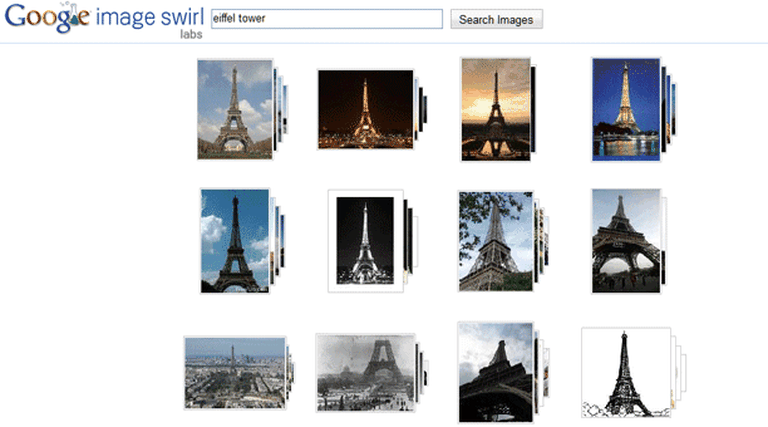The image size is (768, 427).
Task: Click the tower photo framed by tree branches
Action: 495,241
